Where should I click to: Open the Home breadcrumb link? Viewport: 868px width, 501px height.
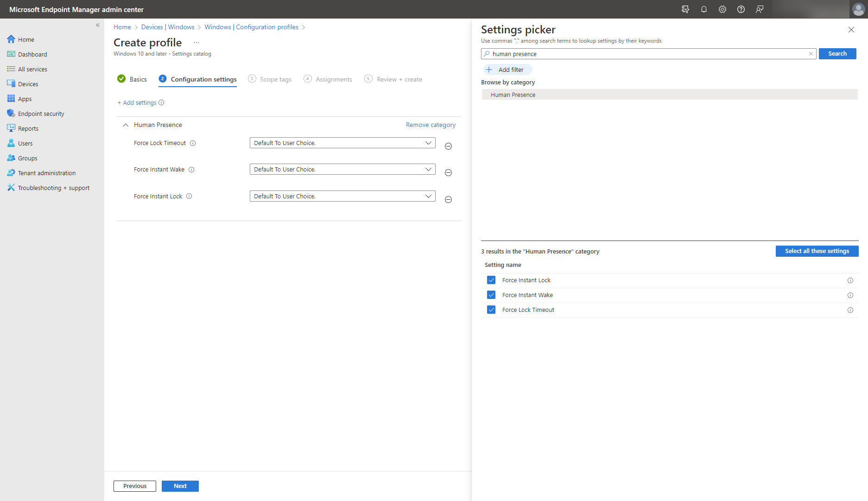122,27
